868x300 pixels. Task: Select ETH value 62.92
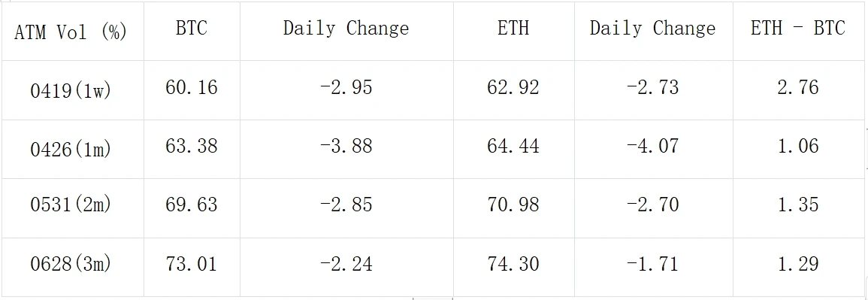tap(513, 90)
